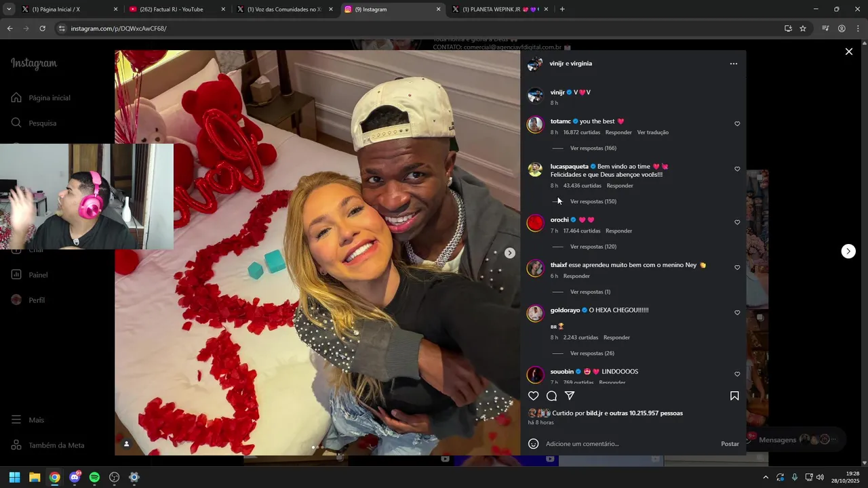
Task: Switch to Factual RJ YouTube tab
Action: (x=177, y=9)
